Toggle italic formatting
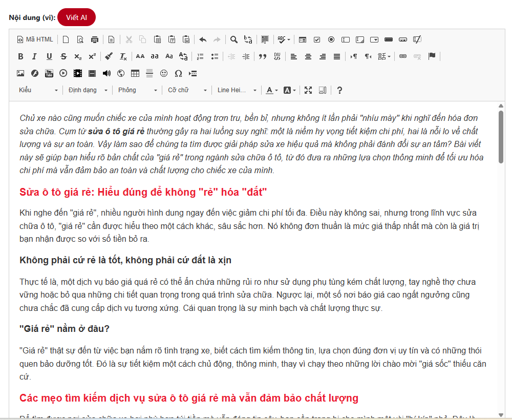Viewport: 512px width, 420px height. (35, 56)
